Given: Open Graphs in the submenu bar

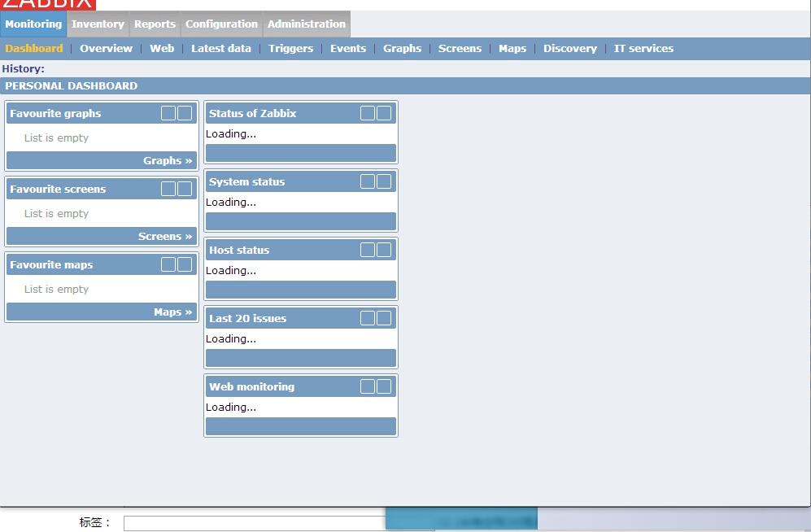Looking at the screenshot, I should coord(402,49).
